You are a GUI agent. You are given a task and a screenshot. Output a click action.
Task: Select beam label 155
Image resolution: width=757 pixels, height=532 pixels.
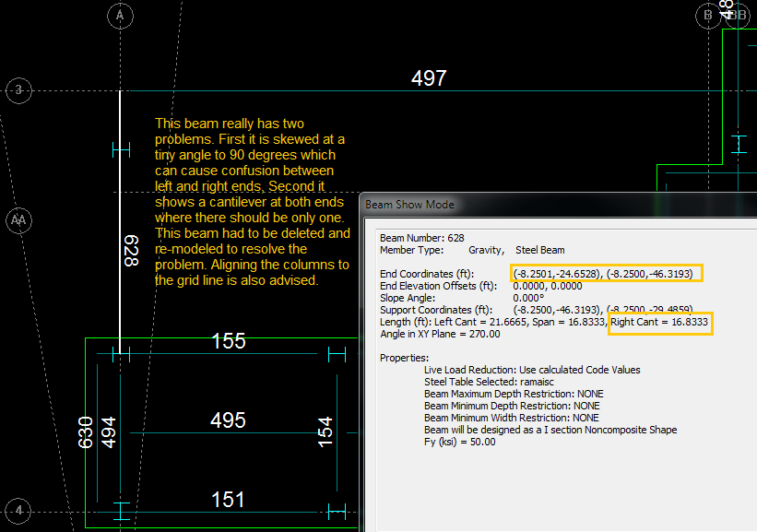[228, 341]
